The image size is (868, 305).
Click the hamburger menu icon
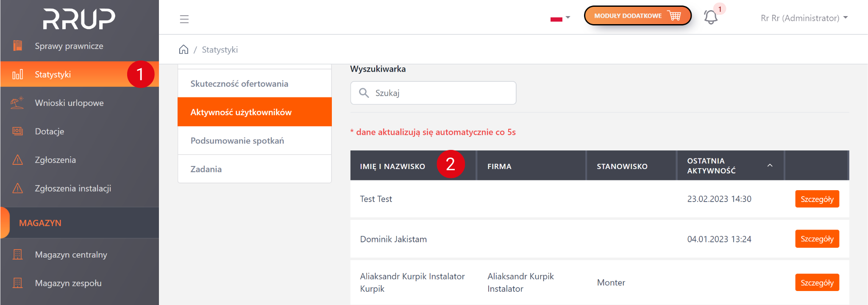184,19
